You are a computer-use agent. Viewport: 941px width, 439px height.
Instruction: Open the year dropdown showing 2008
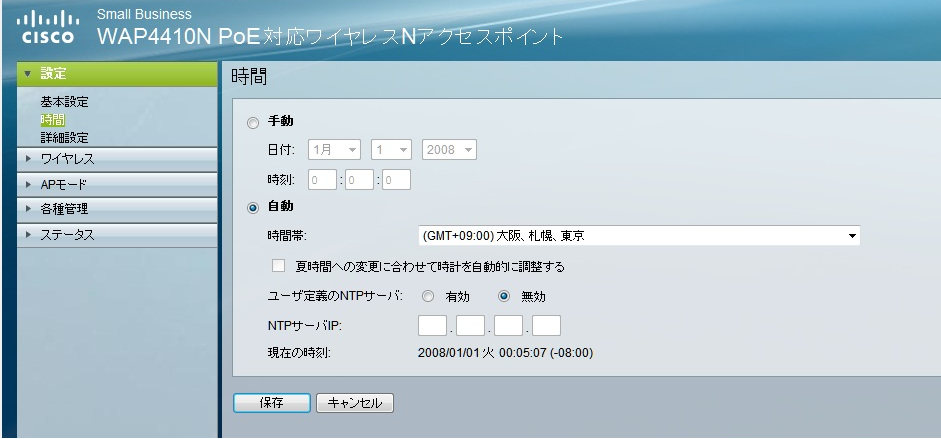pyautogui.click(x=449, y=149)
